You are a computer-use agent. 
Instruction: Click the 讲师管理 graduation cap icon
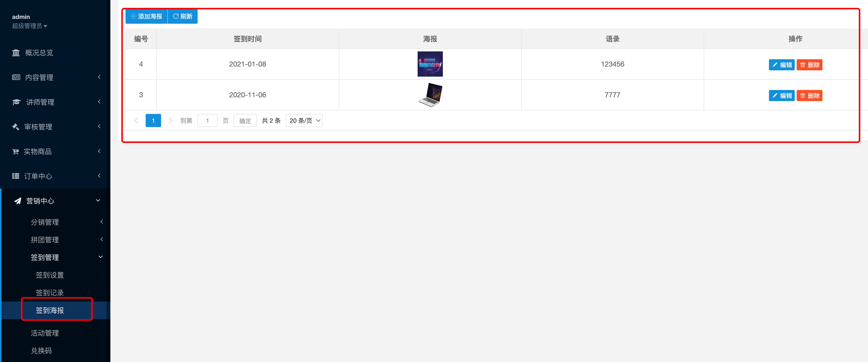16,102
